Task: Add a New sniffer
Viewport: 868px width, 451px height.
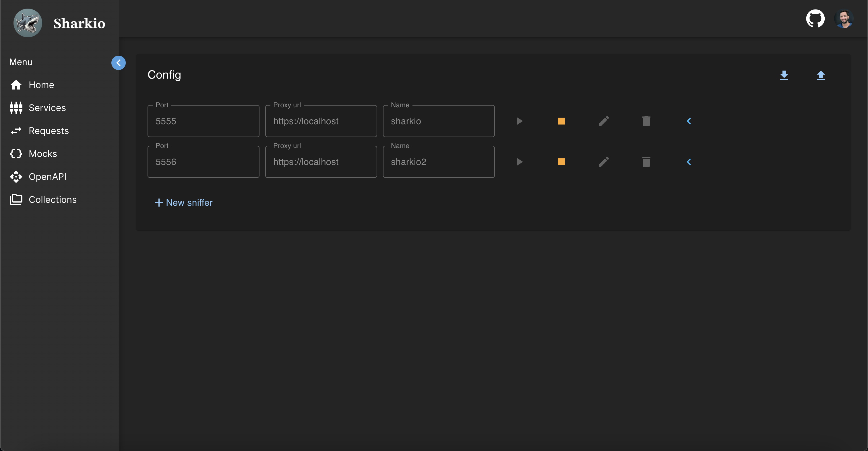Action: [184, 203]
